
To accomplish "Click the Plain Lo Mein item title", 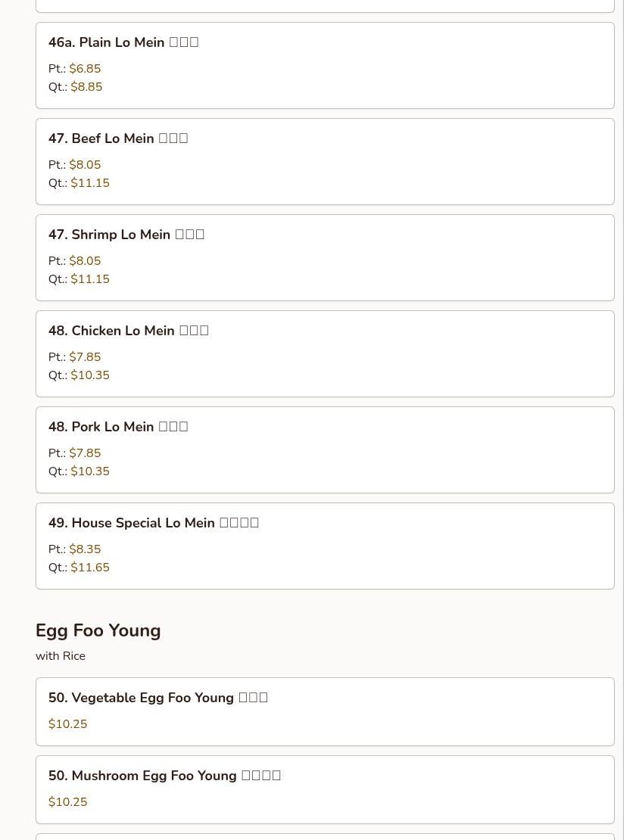I will point(123,42).
